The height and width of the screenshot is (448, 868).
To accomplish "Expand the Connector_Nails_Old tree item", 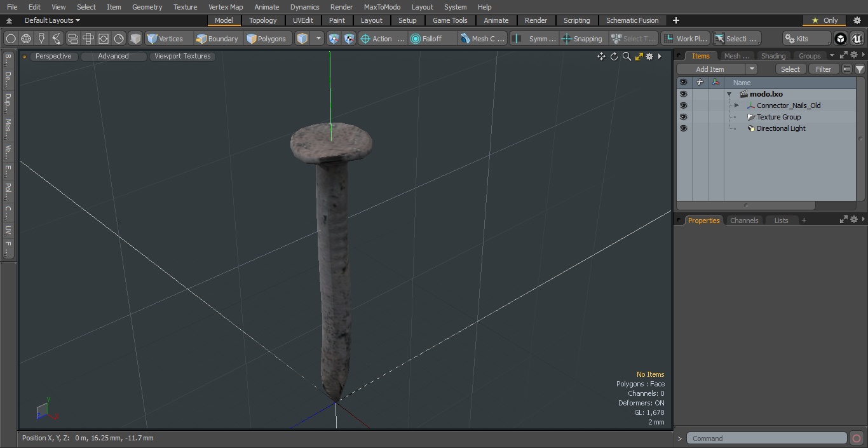I will click(x=736, y=105).
